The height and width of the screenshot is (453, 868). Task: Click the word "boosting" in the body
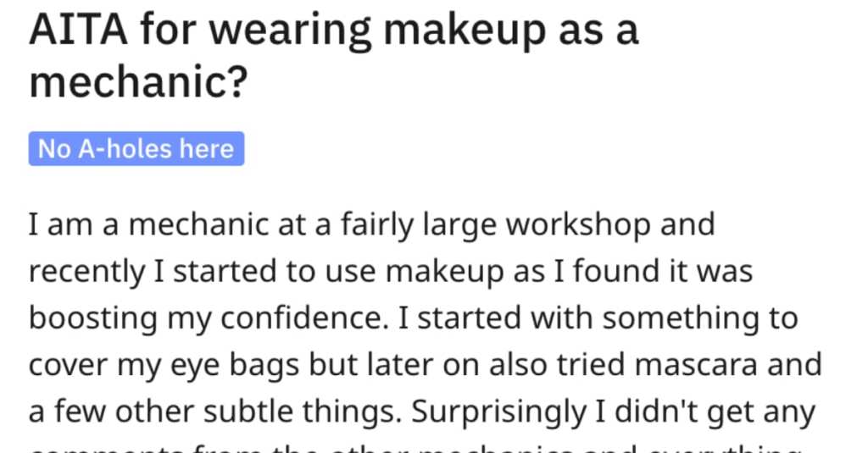pyautogui.click(x=92, y=319)
